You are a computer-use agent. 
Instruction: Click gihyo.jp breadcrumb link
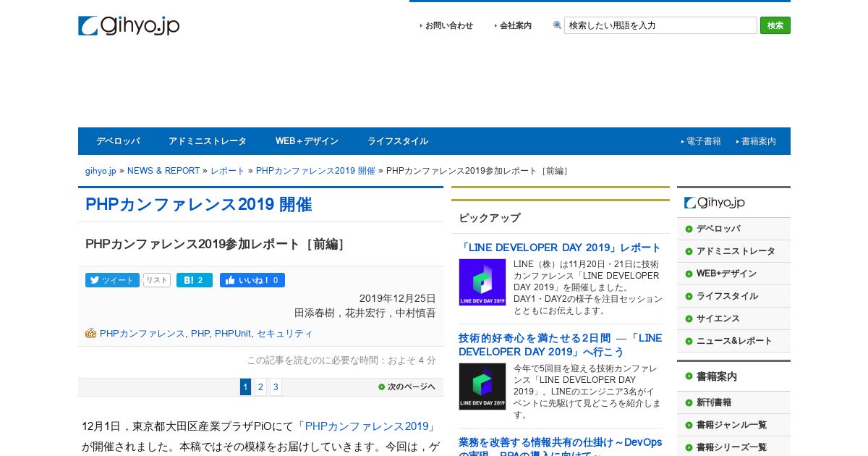(x=101, y=171)
